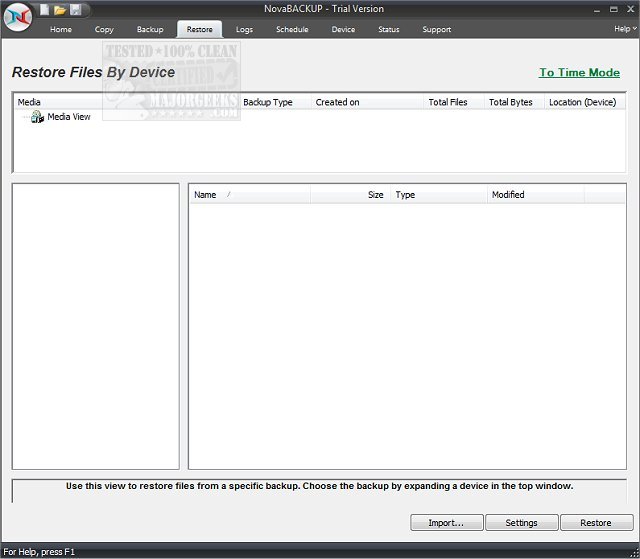
Task: Sort file list by Modified column
Action: coord(536,195)
